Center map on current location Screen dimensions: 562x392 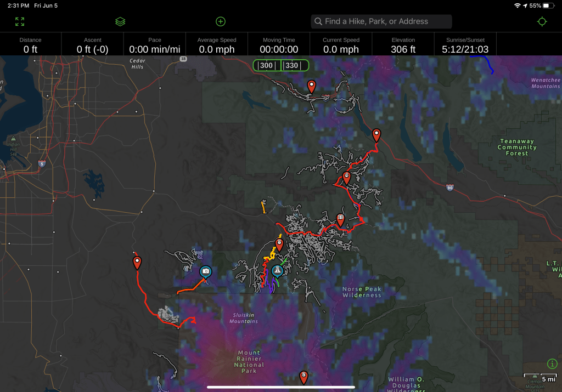(x=542, y=21)
